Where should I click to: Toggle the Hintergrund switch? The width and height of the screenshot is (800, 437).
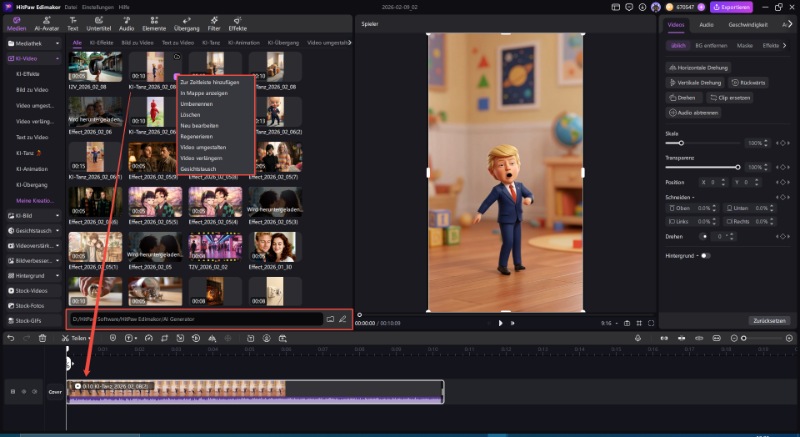[706, 256]
